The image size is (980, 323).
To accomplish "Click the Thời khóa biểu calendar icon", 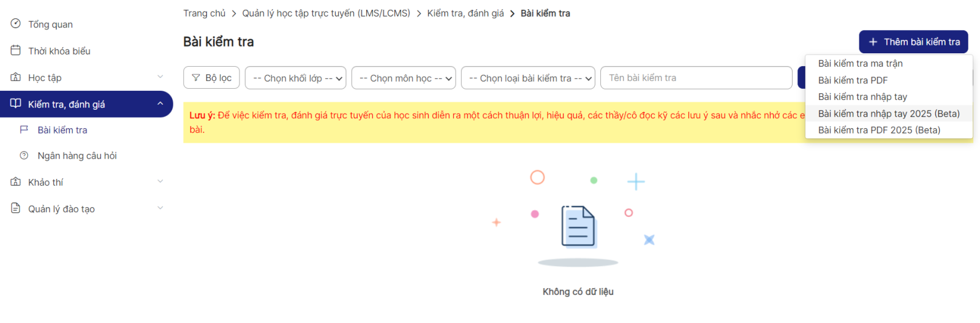I will tap(15, 50).
